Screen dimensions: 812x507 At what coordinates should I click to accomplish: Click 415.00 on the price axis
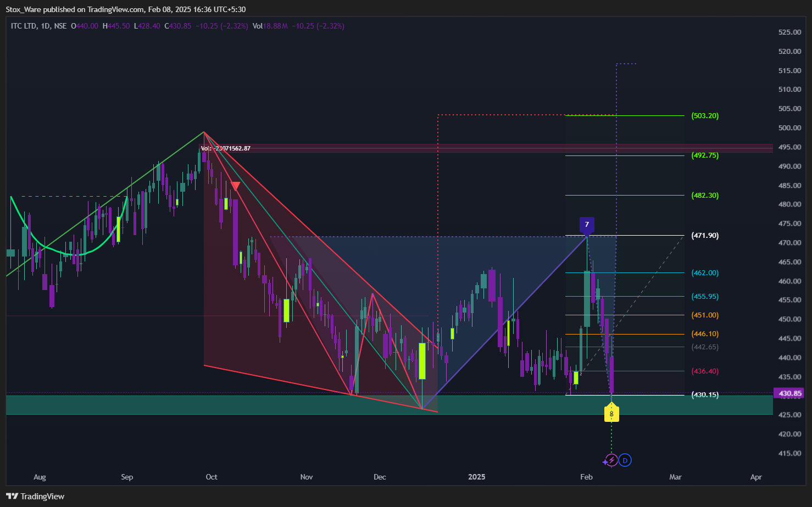[x=789, y=453]
